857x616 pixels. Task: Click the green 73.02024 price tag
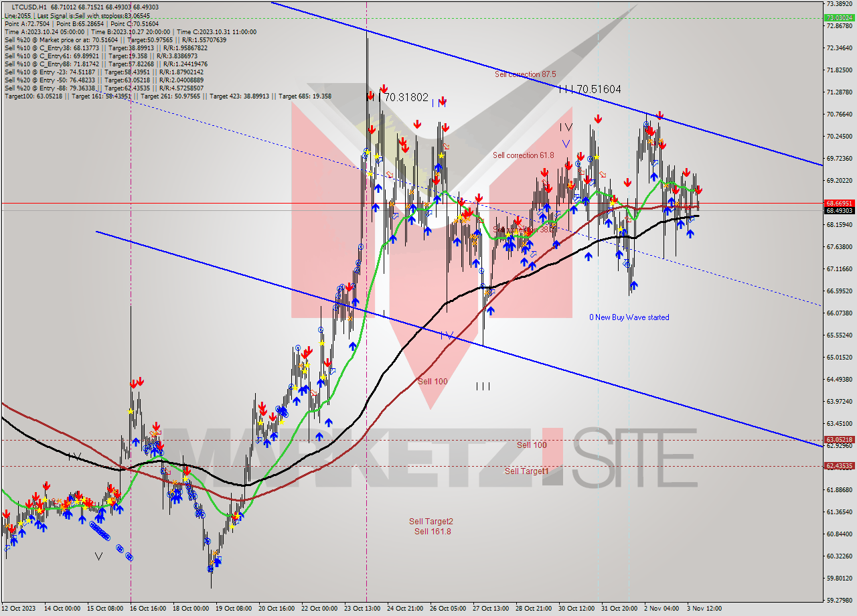tap(839, 18)
